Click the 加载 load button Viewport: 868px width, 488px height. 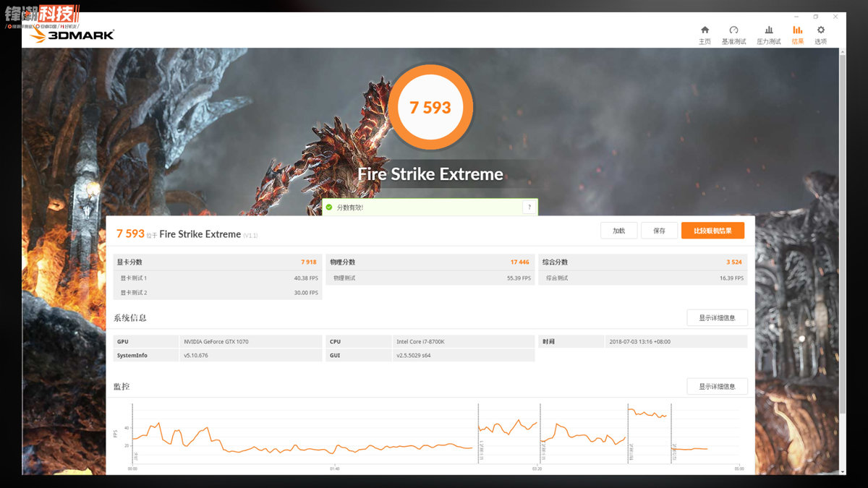coord(618,231)
